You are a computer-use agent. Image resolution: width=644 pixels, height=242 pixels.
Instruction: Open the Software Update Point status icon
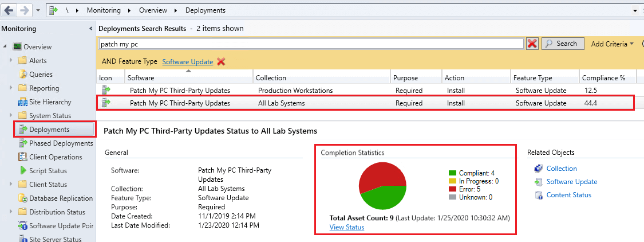pyautogui.click(x=22, y=226)
